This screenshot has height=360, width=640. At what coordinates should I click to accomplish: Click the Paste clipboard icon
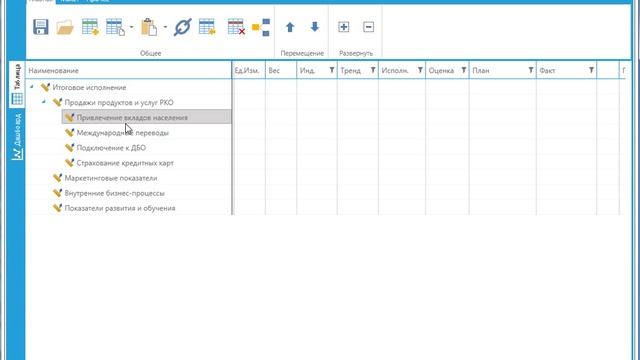149,27
